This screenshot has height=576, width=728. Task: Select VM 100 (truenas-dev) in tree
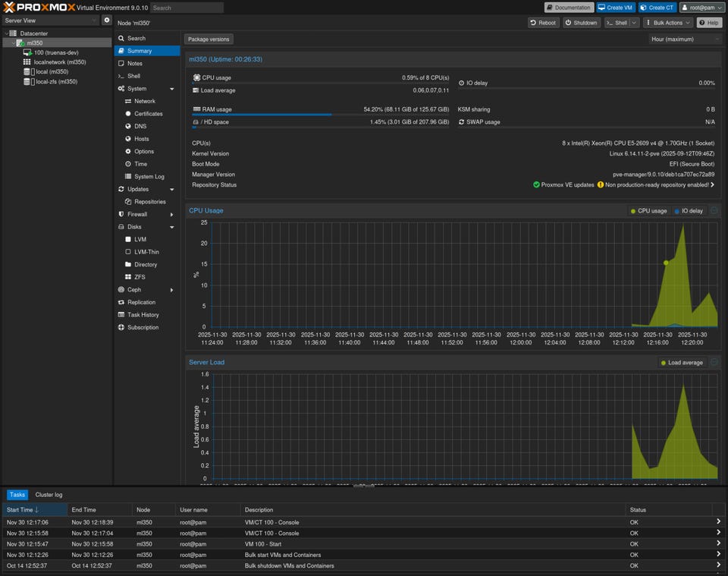[x=55, y=52]
